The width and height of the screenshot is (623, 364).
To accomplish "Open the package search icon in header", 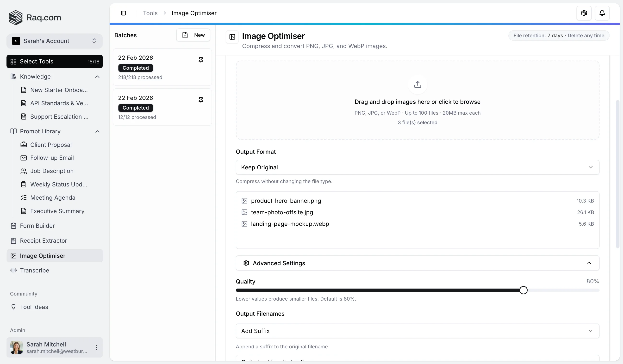I will [x=584, y=13].
